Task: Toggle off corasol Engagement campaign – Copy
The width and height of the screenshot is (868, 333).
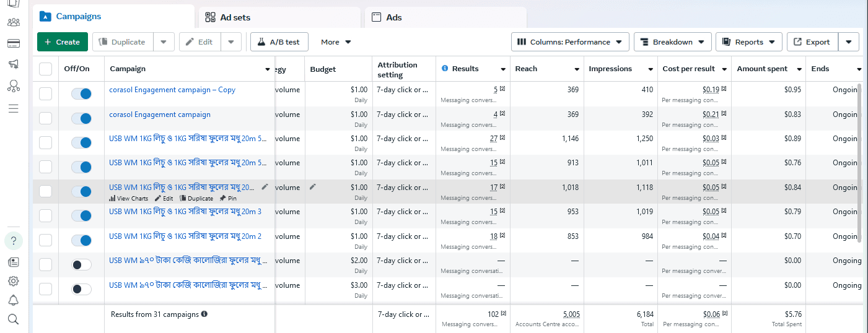Action: coord(81,93)
